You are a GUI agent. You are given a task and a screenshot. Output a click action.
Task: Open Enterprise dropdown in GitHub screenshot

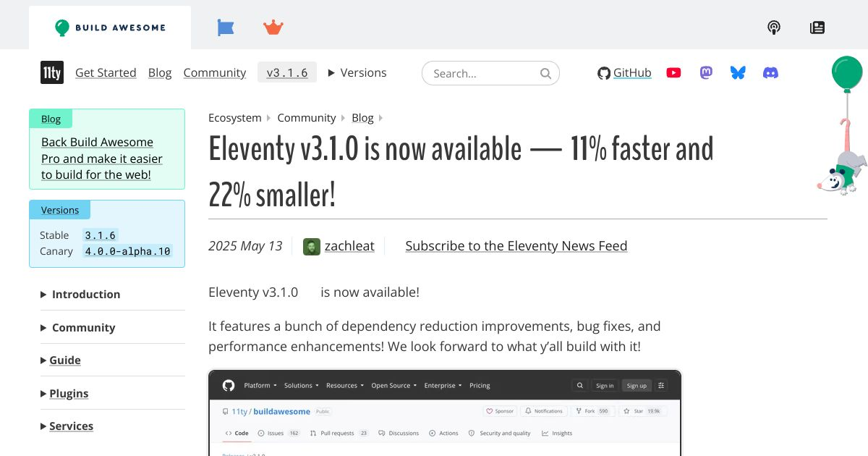[443, 386]
